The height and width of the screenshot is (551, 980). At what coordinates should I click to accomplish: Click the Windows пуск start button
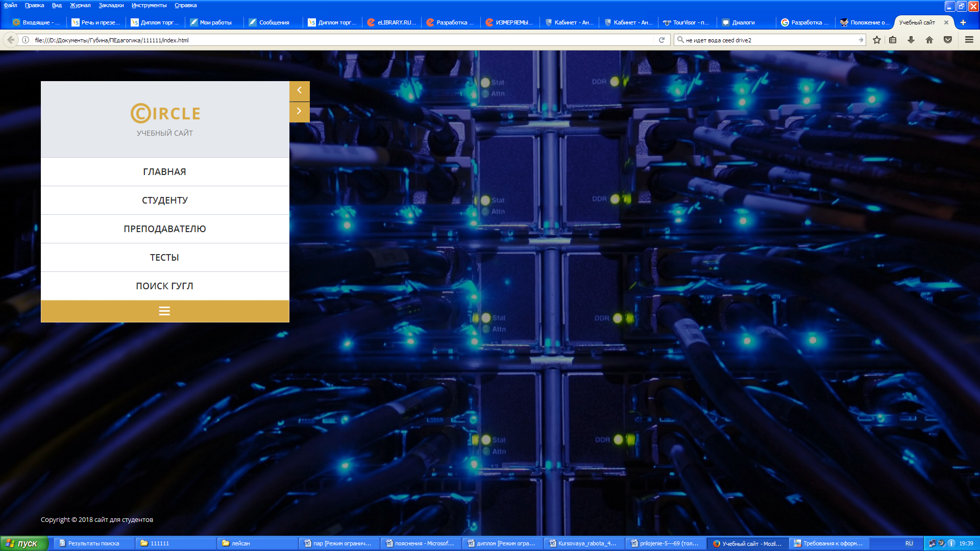coord(24,543)
